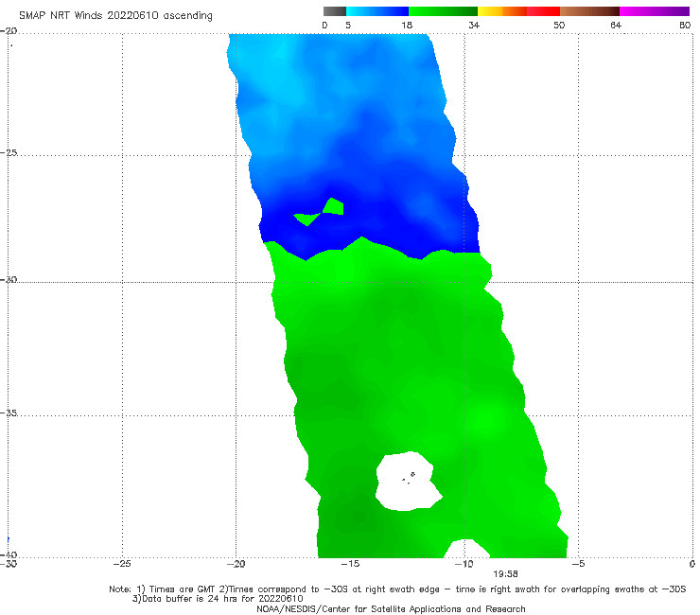Click the green segment of the colorbar
Image resolution: width=700 pixels, height=615 pixels.
pos(443,11)
